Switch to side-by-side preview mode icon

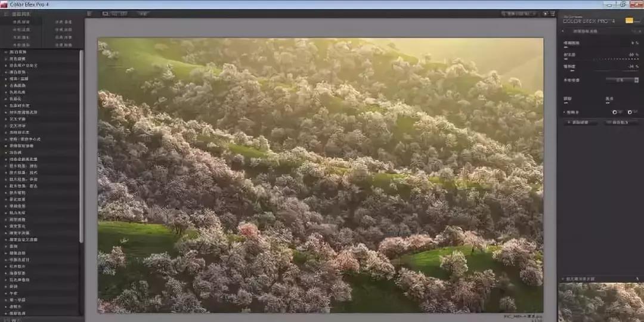point(123,14)
